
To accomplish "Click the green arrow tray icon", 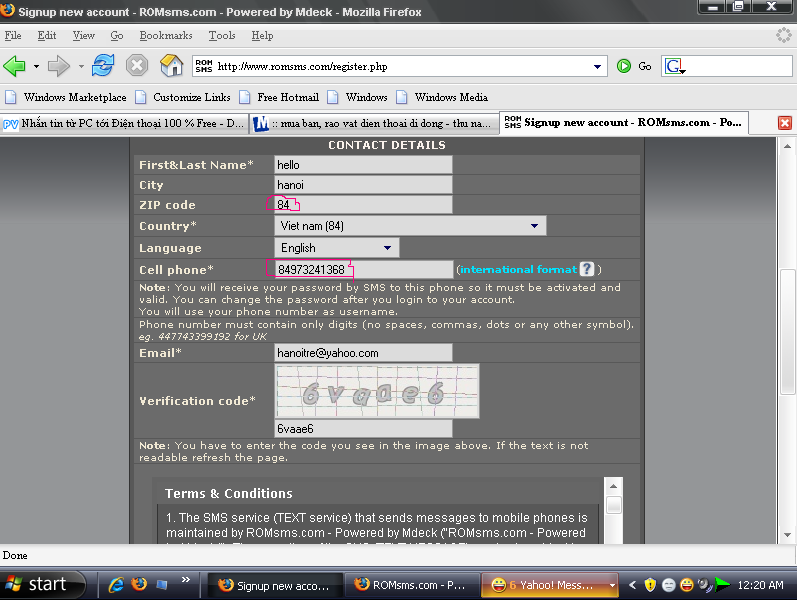I will 722,585.
